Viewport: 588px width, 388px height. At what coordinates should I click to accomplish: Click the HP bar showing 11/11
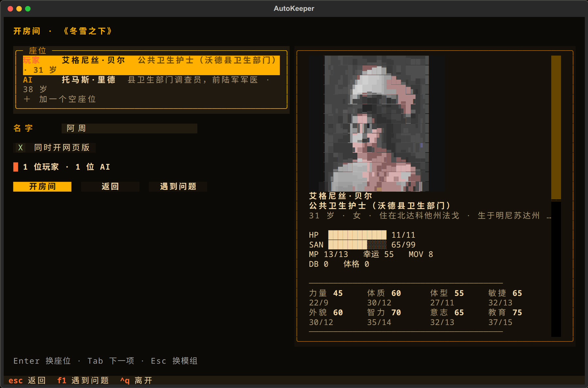pyautogui.click(x=357, y=235)
